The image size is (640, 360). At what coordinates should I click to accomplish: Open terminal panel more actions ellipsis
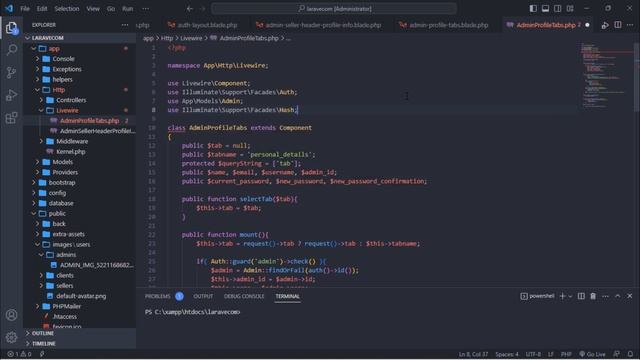click(605, 296)
